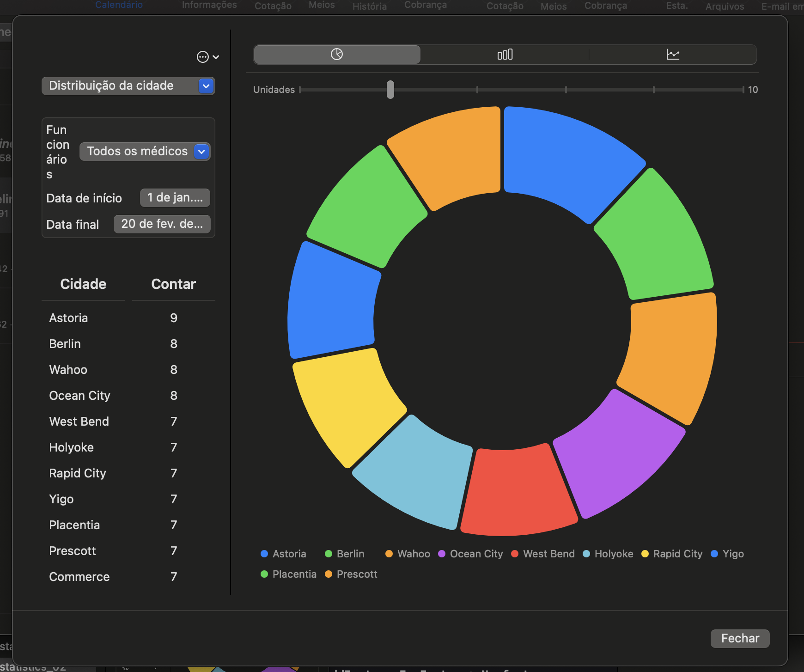Click West Bend legend red dot
Screen dimensions: 804x672
[515, 554]
